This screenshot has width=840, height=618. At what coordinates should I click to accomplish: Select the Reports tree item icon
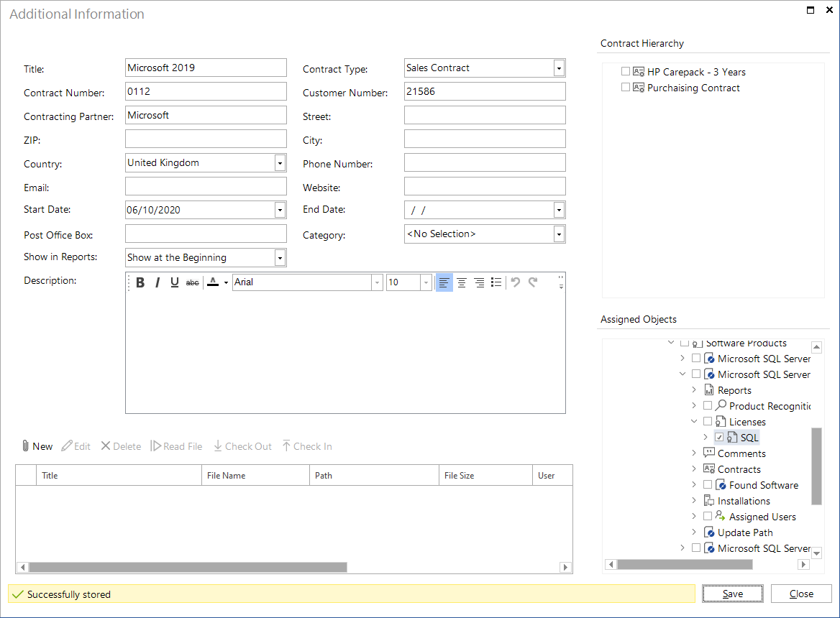click(709, 389)
